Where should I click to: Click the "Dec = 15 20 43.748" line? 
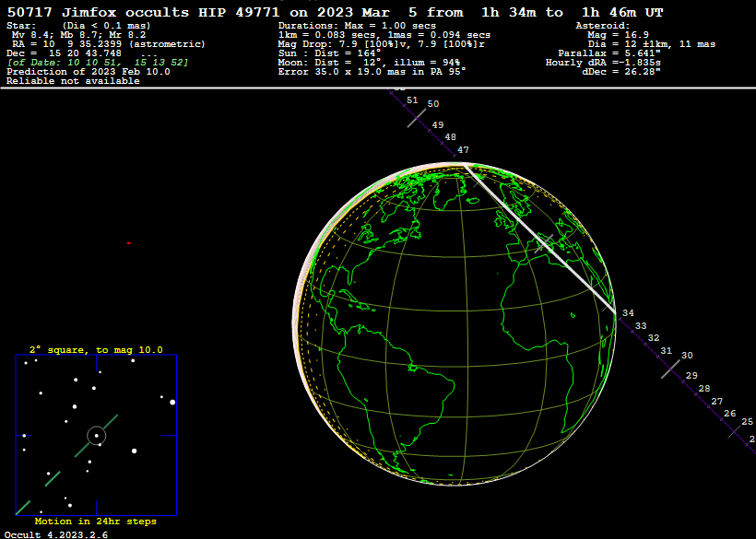click(65, 53)
